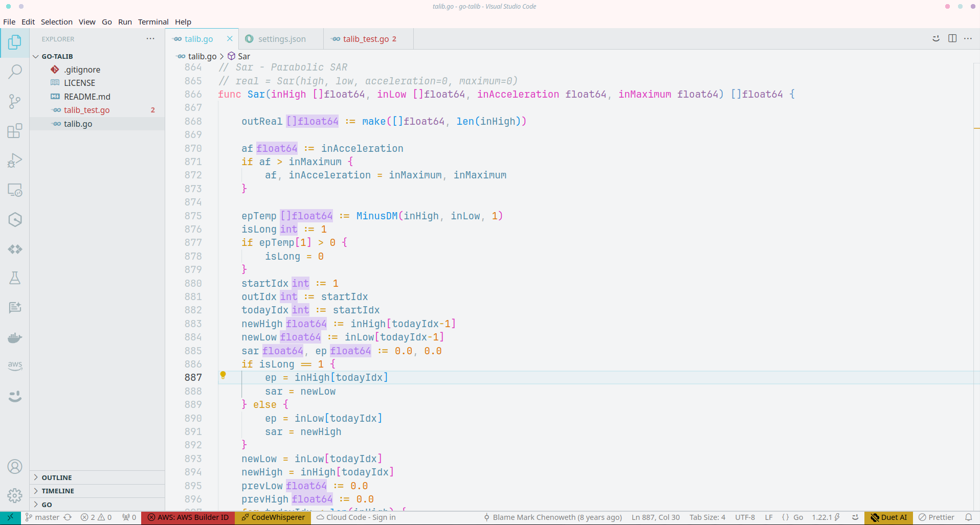Open the AWS Toolkit view
This screenshot has width=980, height=525.
click(15, 366)
